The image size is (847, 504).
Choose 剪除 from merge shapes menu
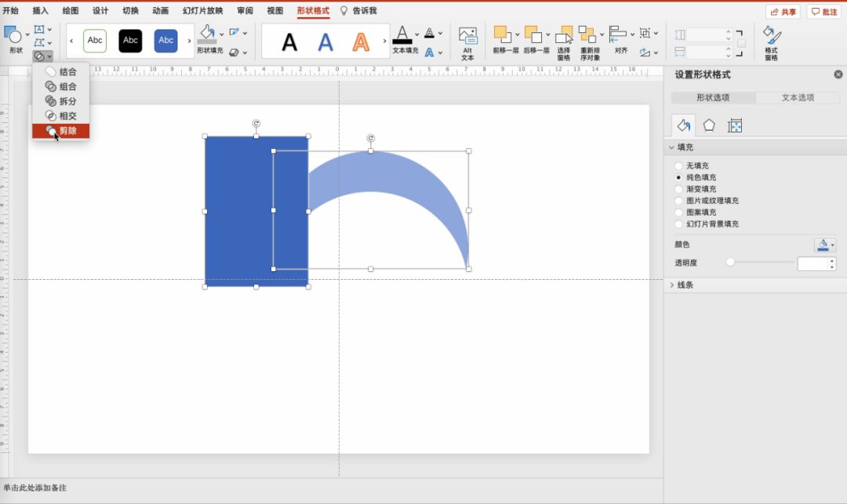coord(60,131)
